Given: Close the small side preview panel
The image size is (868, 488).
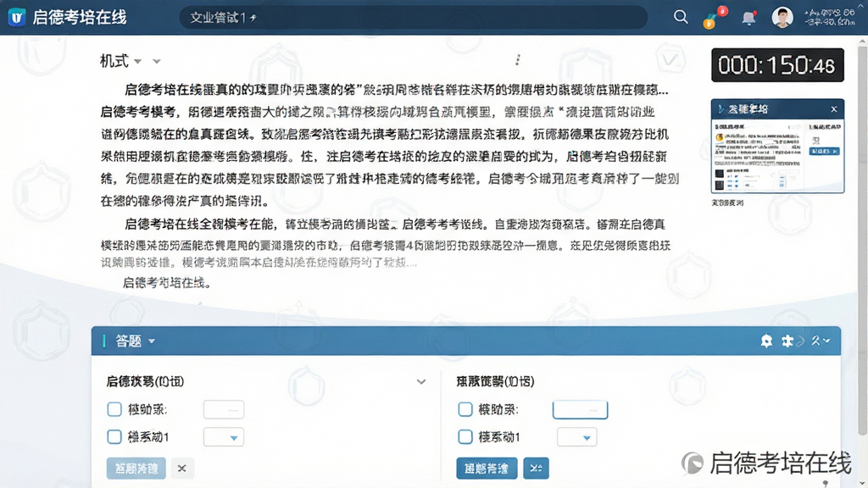Looking at the screenshot, I should click(x=834, y=109).
